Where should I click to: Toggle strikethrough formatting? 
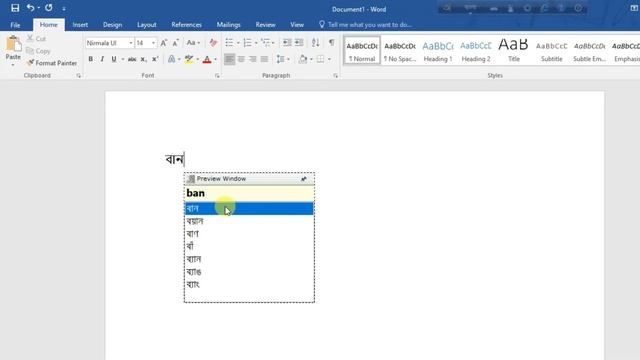(x=132, y=59)
